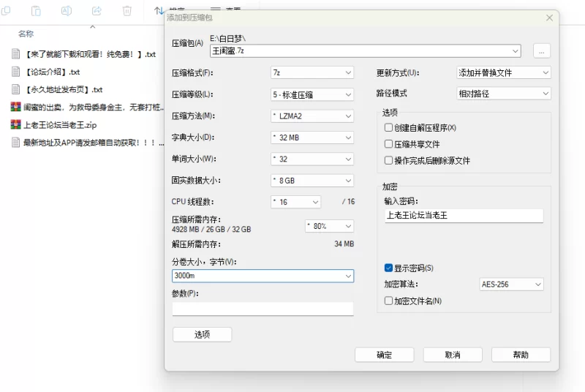Select the archive icon of 闺蜜的出卖 file
This screenshot has width=585, height=392.
(15, 107)
